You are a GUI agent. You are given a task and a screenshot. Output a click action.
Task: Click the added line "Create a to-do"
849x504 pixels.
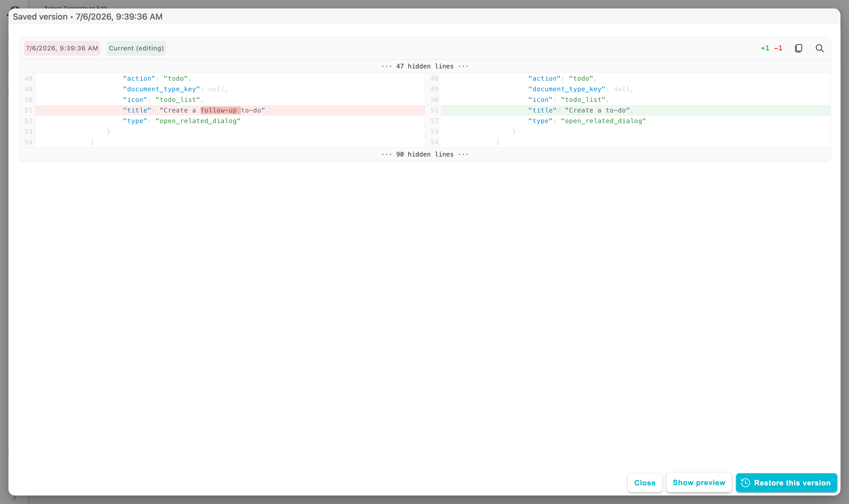tap(597, 110)
